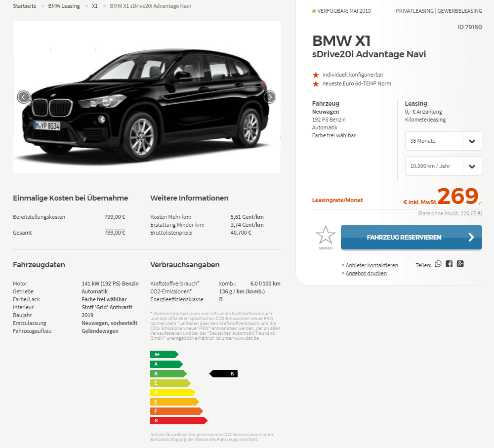494x448 pixels.
Task: Click the green A+ efficiency bar
Action: click(164, 355)
